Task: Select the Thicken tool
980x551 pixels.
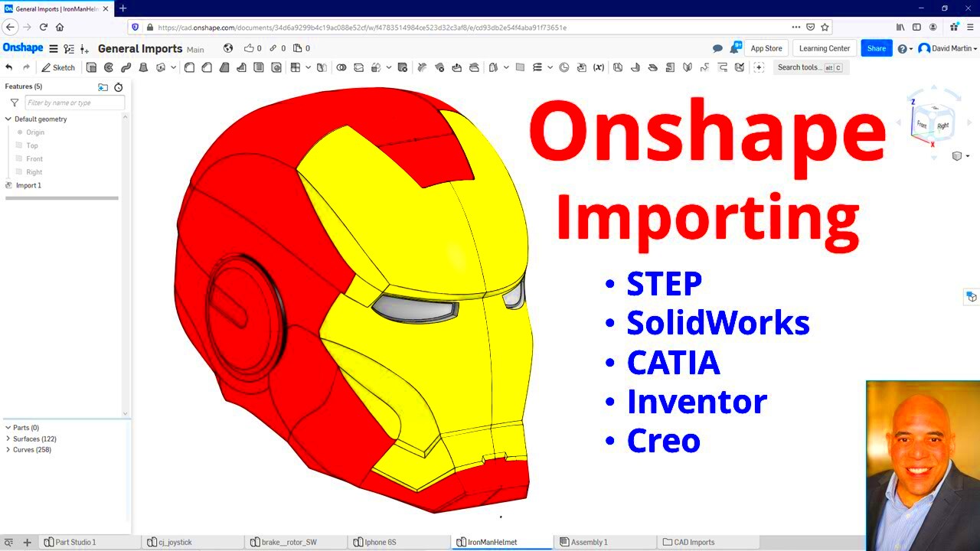Action: pos(161,67)
